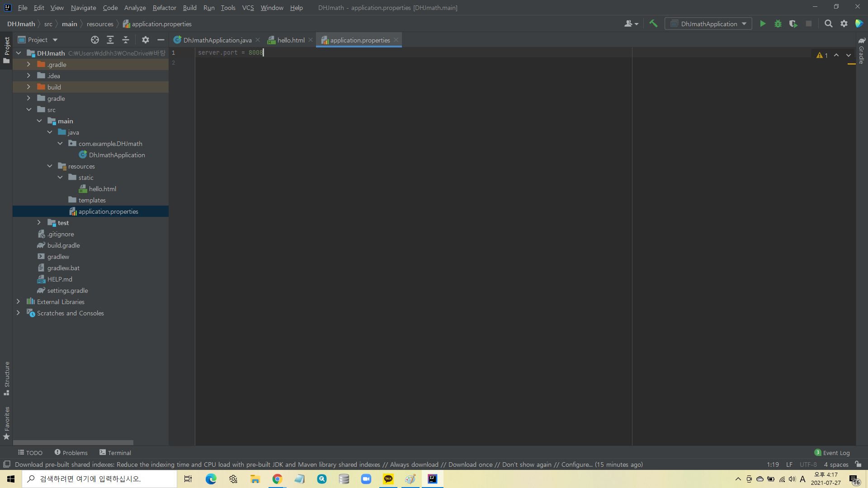Image resolution: width=868 pixels, height=488 pixels.
Task: Start debugging with the bug icon
Action: click(x=778, y=24)
